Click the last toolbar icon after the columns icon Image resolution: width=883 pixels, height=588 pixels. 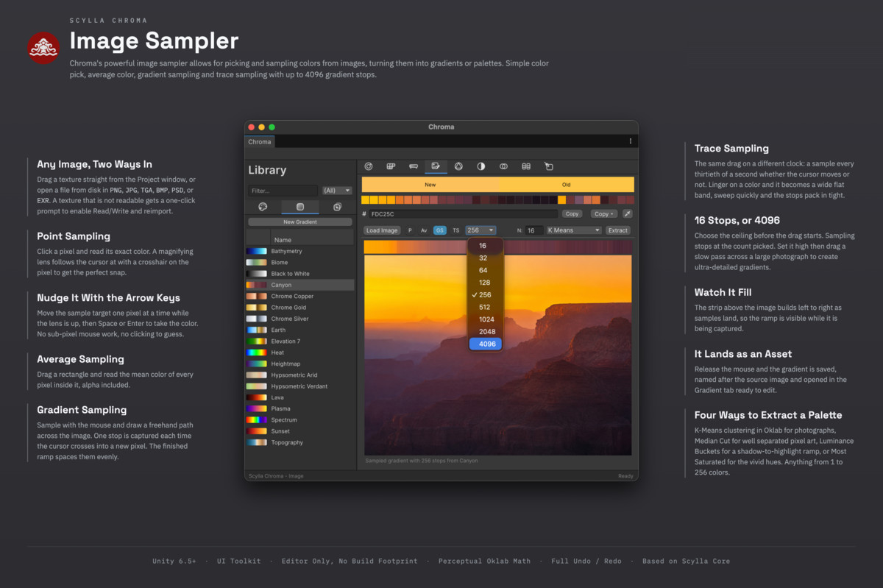point(548,166)
